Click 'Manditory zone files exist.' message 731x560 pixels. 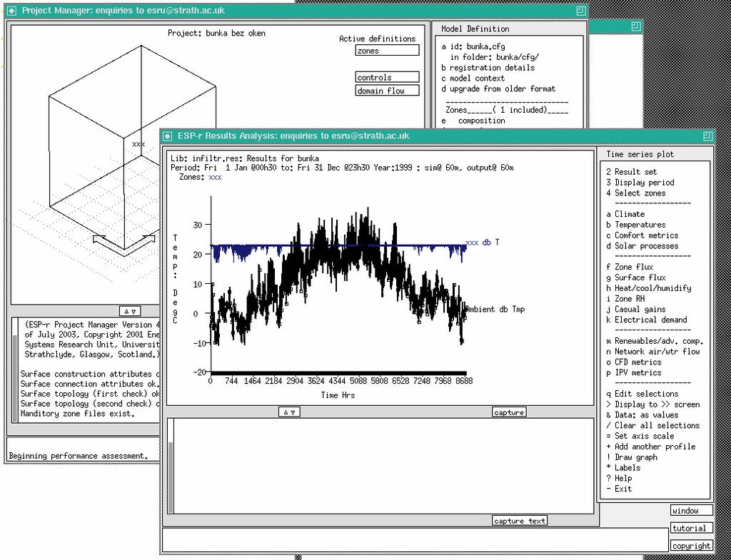77,414
